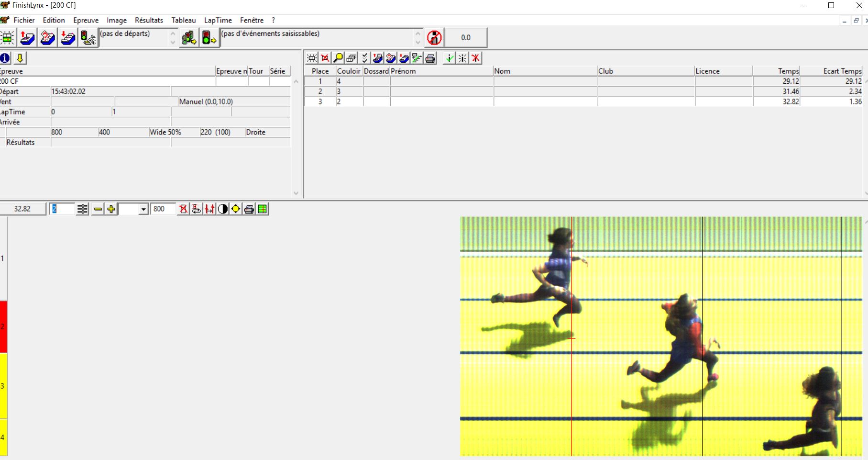Open the Image menu

(117, 20)
